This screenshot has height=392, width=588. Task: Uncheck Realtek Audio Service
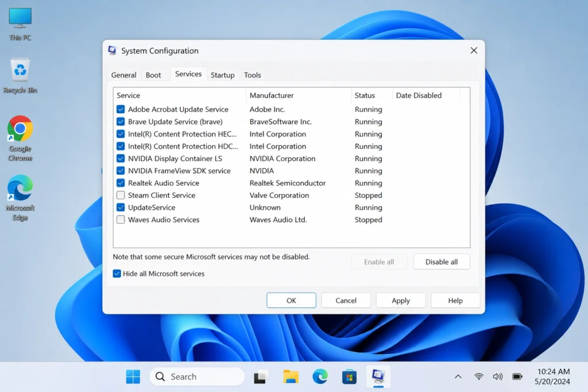click(x=121, y=183)
